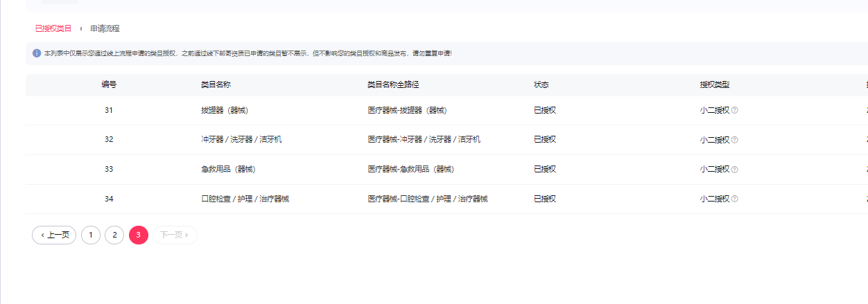The image size is (868, 304).
Task: Click the 类目名称全路径 column header
Action: [393, 84]
